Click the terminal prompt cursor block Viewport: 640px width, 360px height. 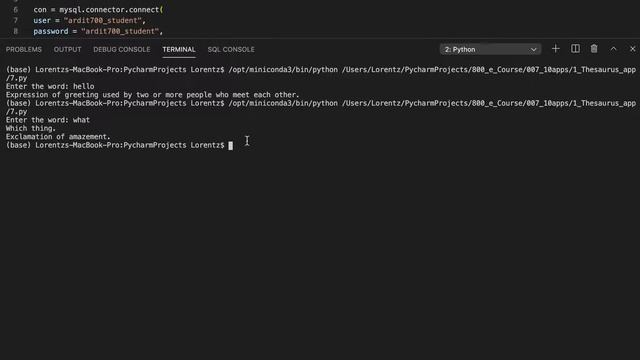point(231,146)
